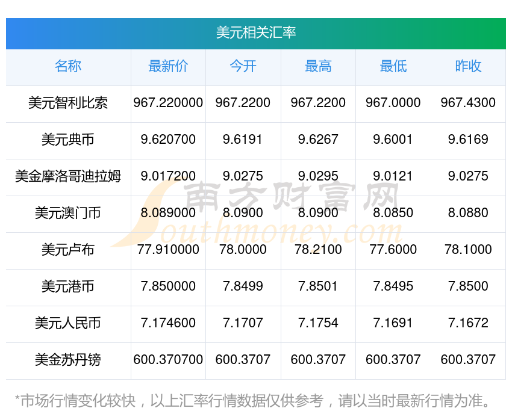Image resolution: width=512 pixels, height=420 pixels.
Task: Select the 名称 column header
Action: (x=68, y=66)
